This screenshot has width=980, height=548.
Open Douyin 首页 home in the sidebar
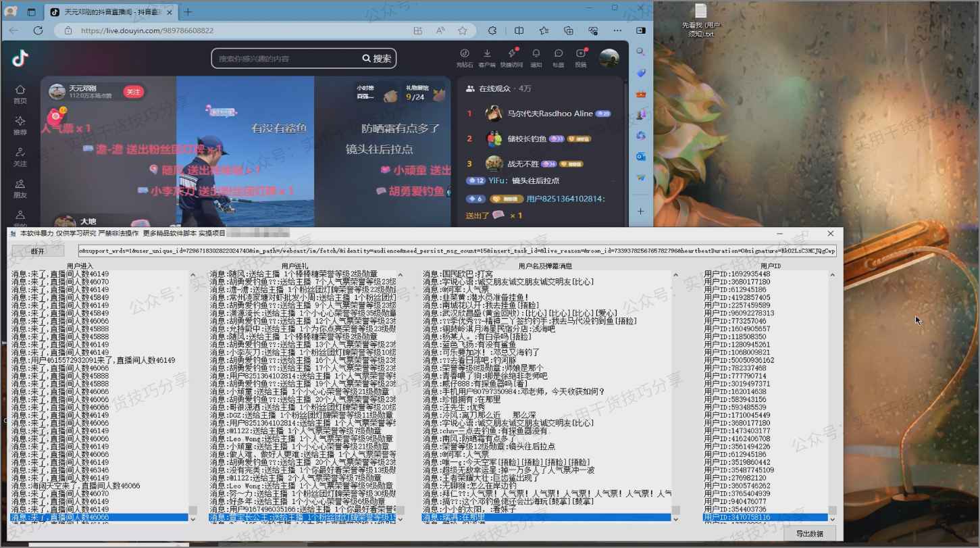(20, 94)
